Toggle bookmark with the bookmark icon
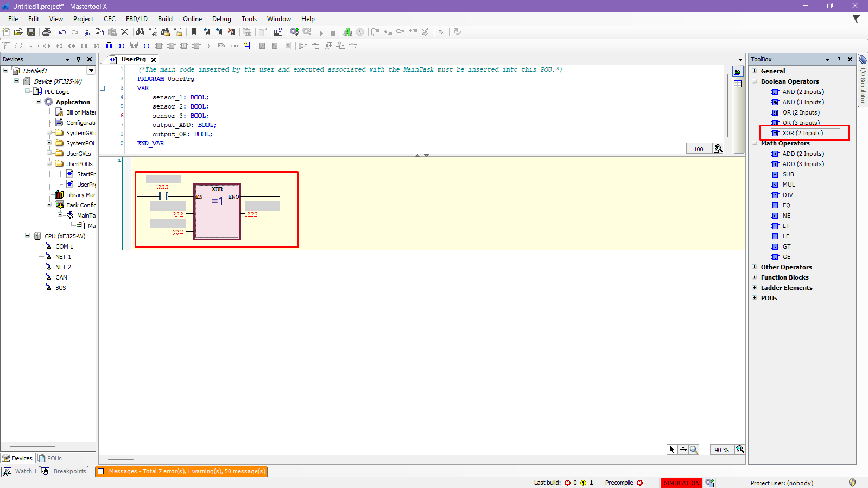Screen dimensions: 868x488 (194, 32)
